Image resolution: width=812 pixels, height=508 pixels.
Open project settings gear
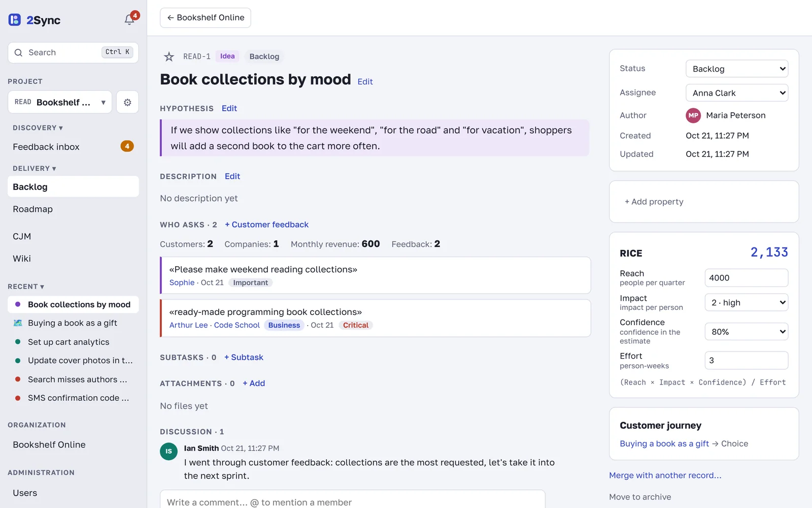click(127, 102)
